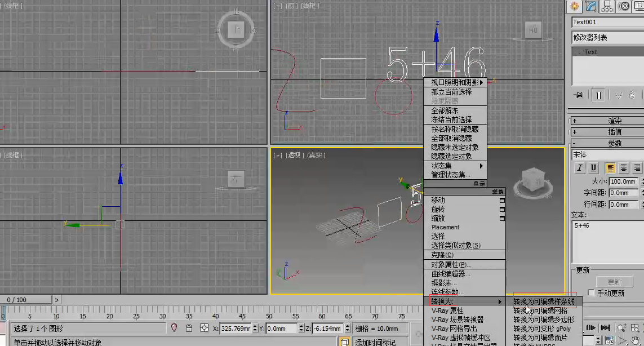Viewport: 644px width, 346px height.
Task: Collapse the 参数 rollout
Action: pyautogui.click(x=607, y=143)
